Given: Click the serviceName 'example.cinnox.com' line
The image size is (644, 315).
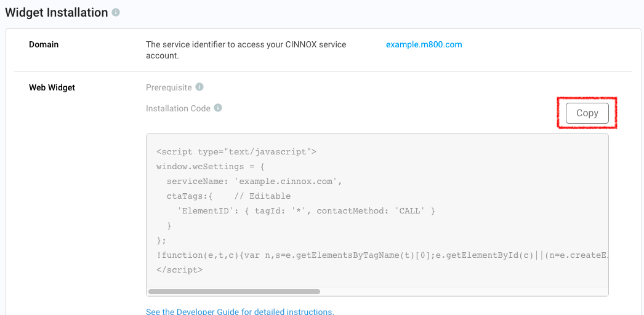Looking at the screenshot, I should click(254, 181).
